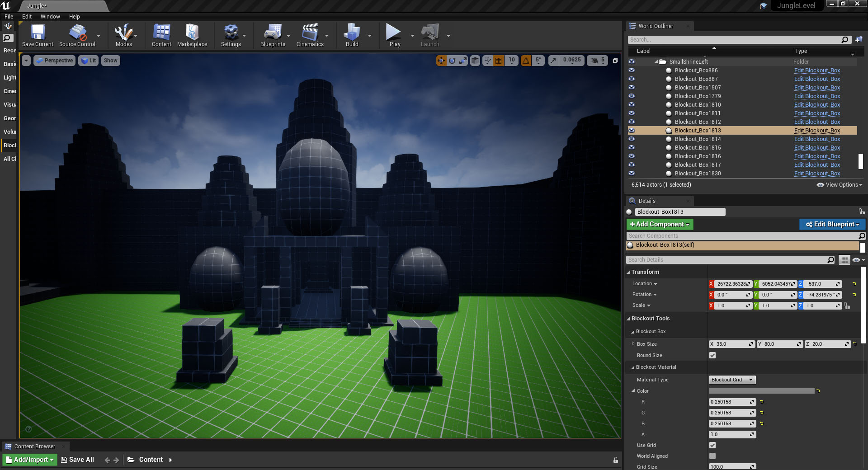Hide Blockout_Box886 using its eye icon
Viewport: 868px width, 470px height.
(632, 70)
